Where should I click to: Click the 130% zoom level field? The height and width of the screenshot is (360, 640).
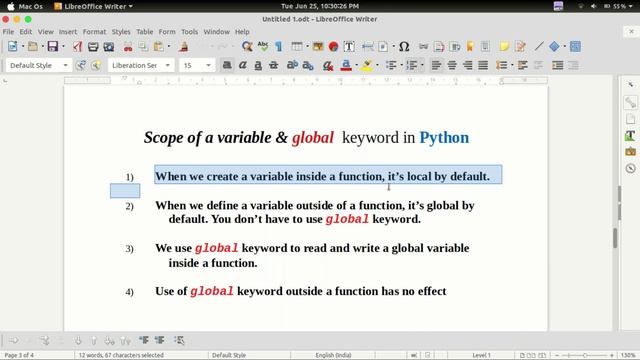pyautogui.click(x=628, y=355)
